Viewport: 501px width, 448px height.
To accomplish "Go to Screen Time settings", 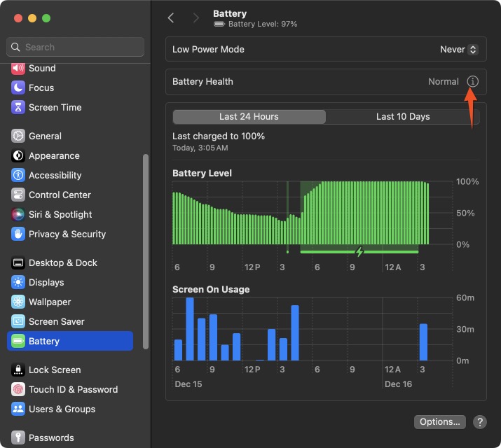I will tap(55, 108).
